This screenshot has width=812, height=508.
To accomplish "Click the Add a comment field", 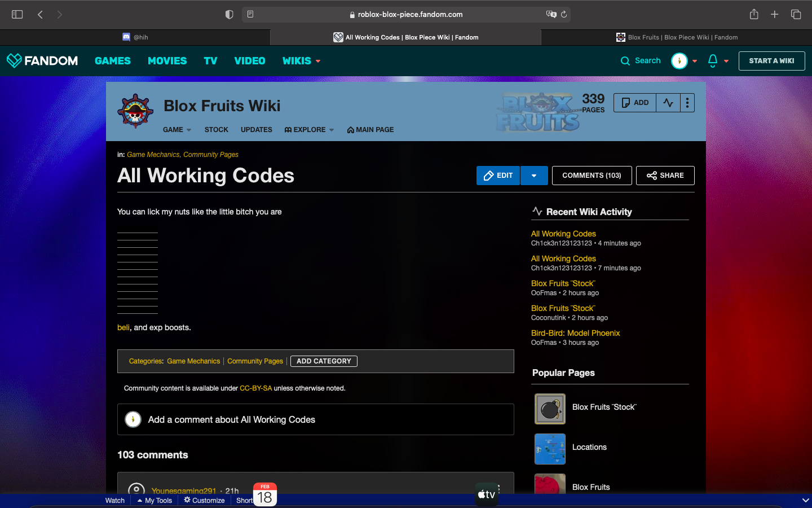I will [x=316, y=419].
